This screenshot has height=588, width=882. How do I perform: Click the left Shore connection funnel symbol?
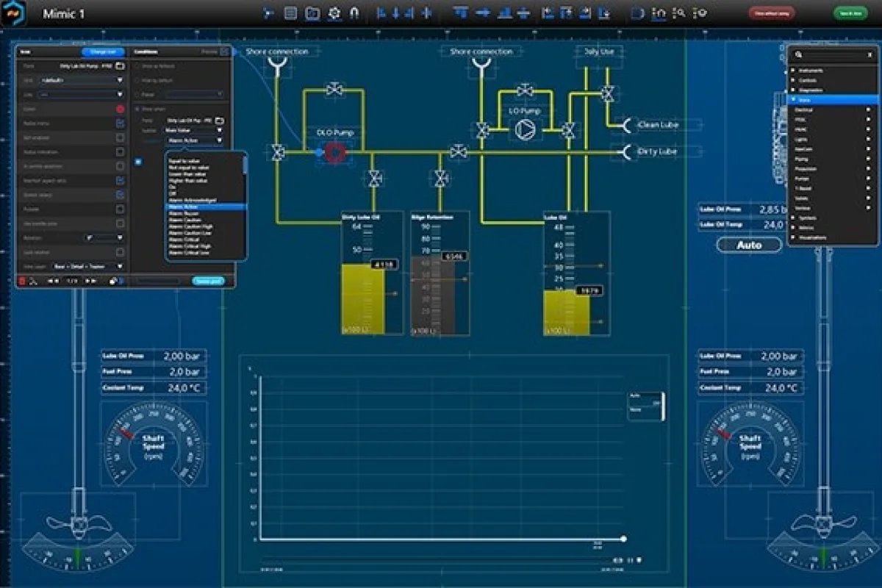click(277, 68)
